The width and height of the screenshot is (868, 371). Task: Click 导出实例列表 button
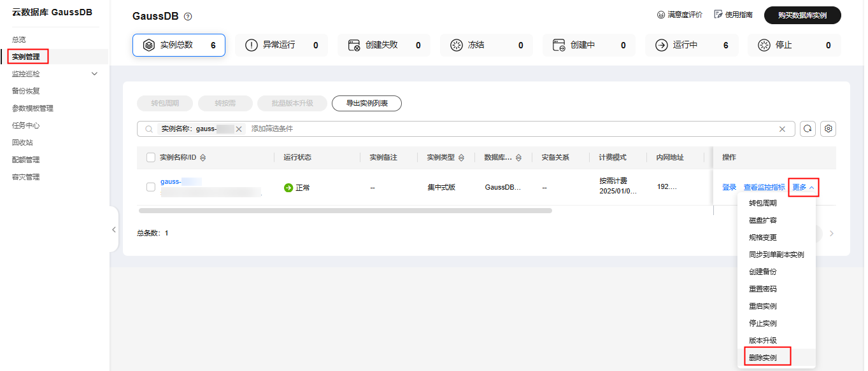[x=367, y=103]
